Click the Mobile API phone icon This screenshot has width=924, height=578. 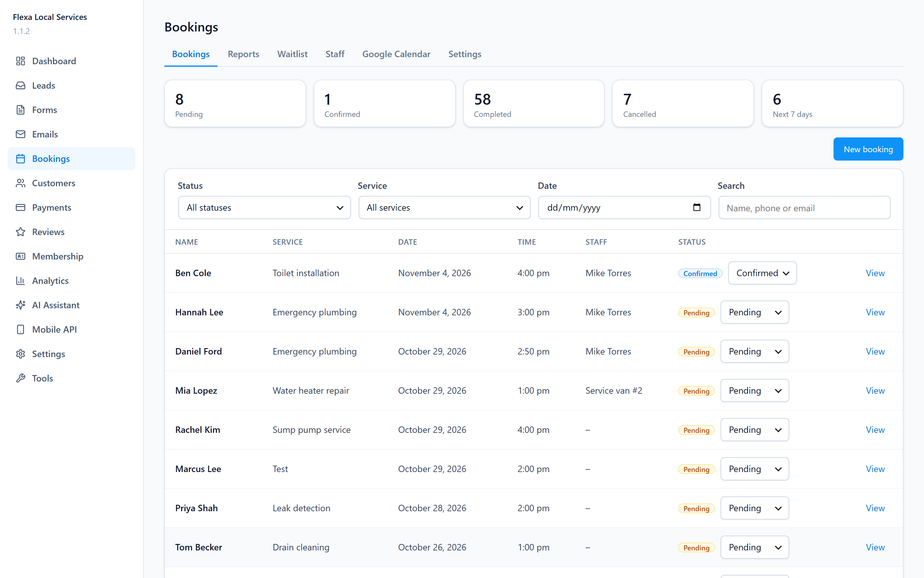(21, 329)
